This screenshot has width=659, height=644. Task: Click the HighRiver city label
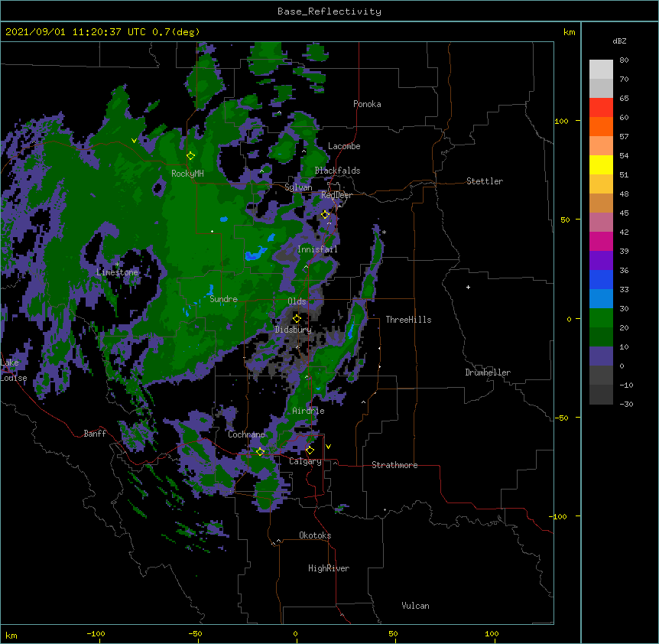pos(329,568)
